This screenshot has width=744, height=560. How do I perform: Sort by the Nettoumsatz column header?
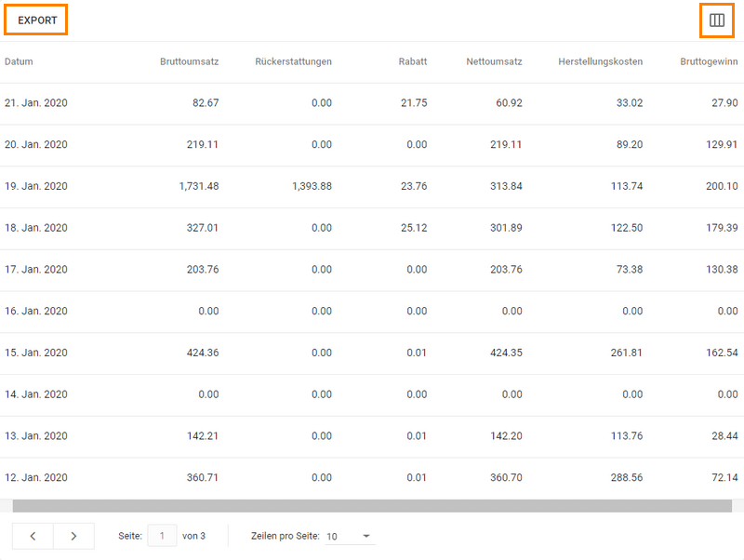pos(494,62)
